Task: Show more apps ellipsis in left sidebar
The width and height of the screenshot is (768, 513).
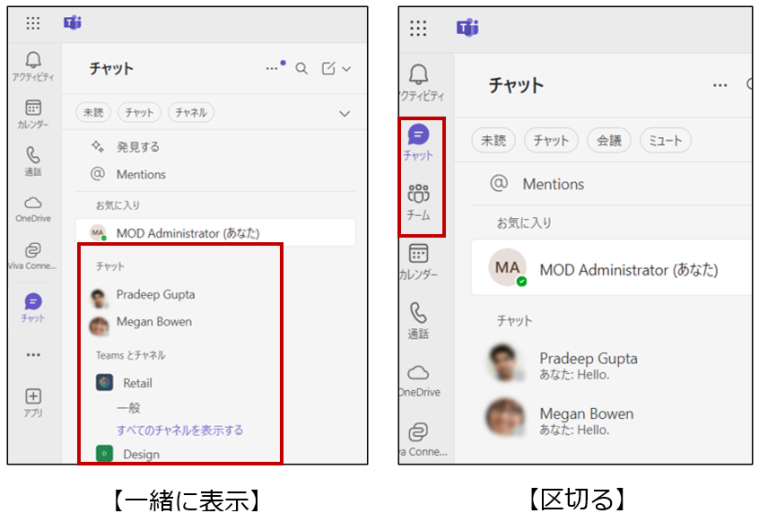Action: (x=33, y=355)
